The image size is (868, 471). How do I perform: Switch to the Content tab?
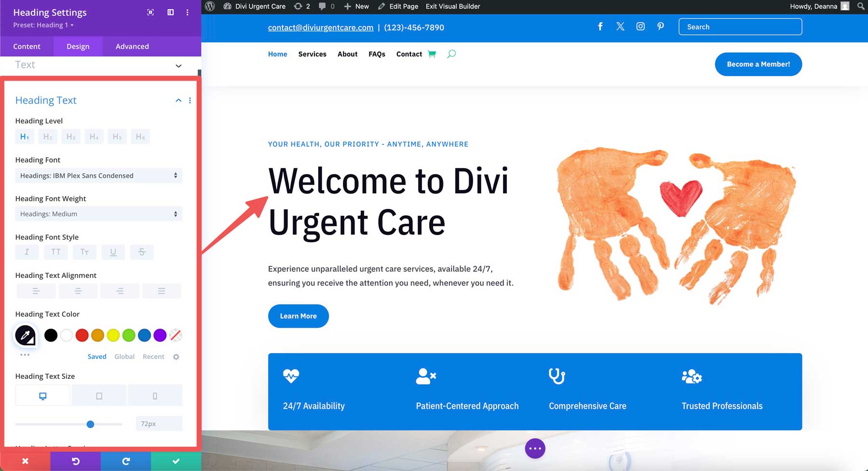[27, 46]
